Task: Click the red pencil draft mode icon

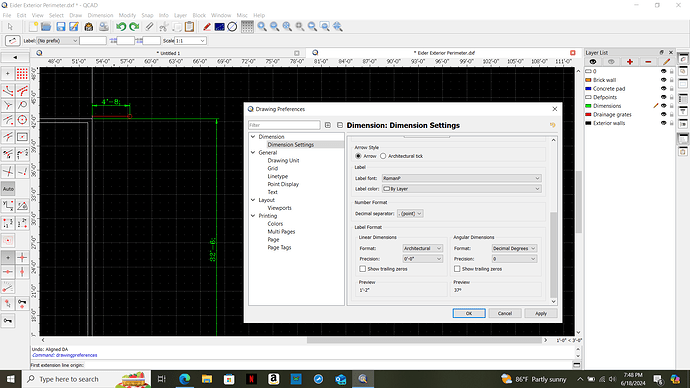Action: pyautogui.click(x=206, y=27)
